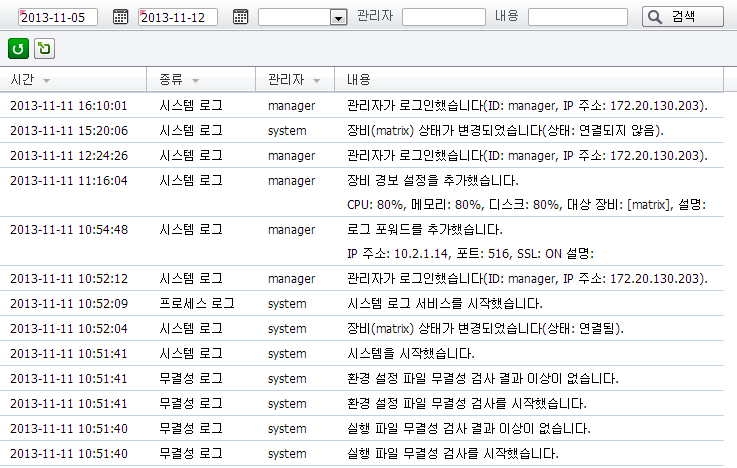Open the log type dropdown list
The height and width of the screenshot is (468, 737).
tap(337, 18)
